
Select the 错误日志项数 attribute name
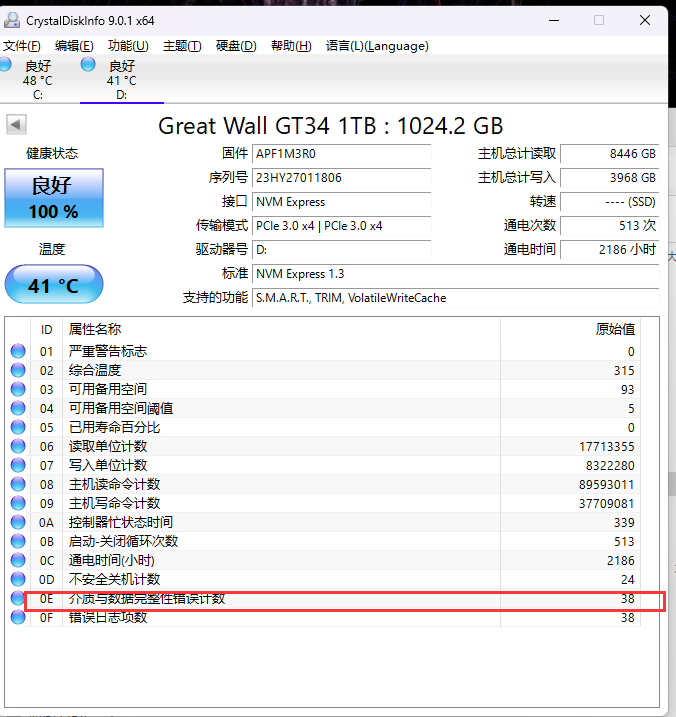point(108,617)
